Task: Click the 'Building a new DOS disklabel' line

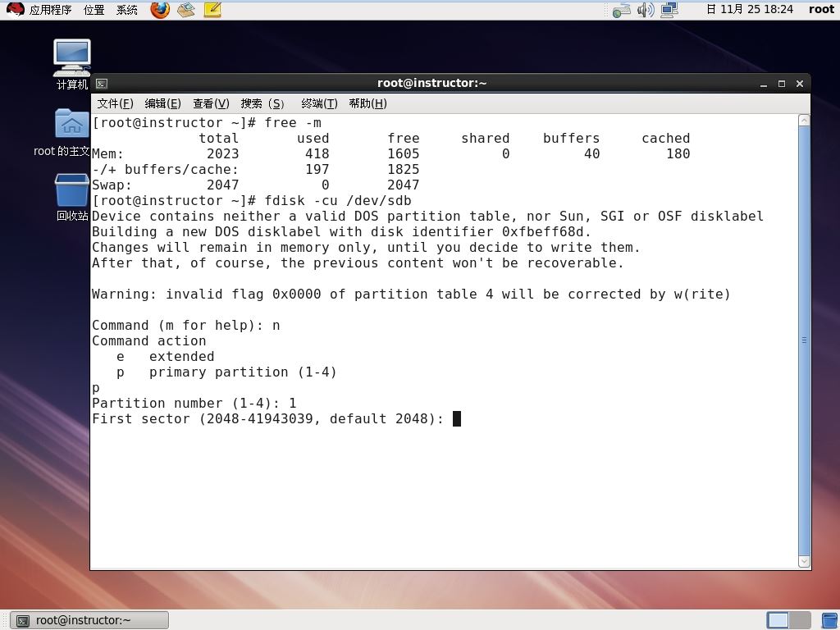Action: (x=341, y=232)
